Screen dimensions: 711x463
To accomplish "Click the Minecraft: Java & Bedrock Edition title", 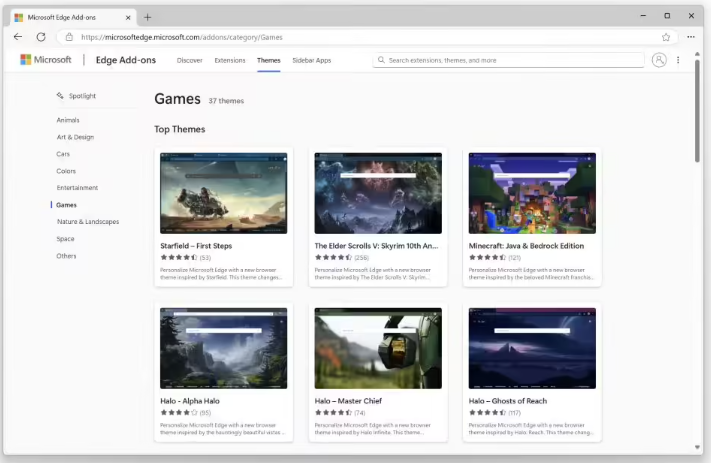I will click(x=526, y=246).
